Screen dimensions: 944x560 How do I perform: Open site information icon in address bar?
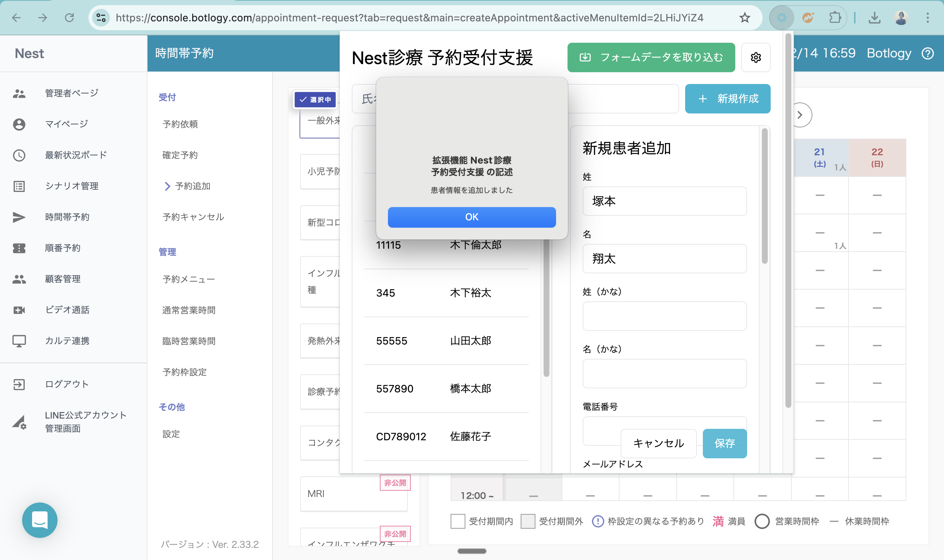(101, 17)
